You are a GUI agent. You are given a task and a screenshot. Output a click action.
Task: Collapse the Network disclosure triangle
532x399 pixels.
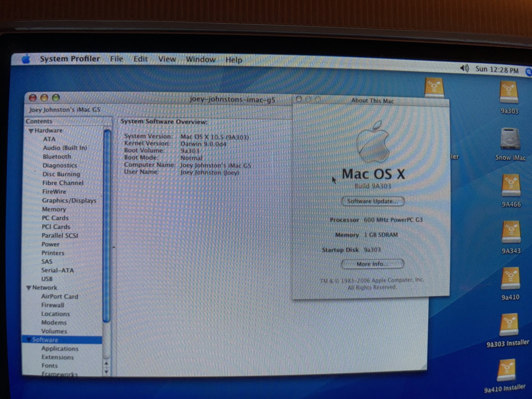click(x=29, y=288)
